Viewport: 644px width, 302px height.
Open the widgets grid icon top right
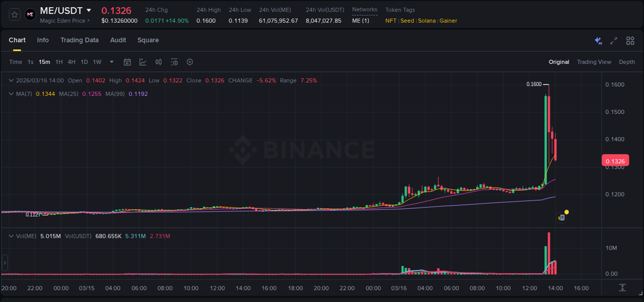tap(630, 40)
